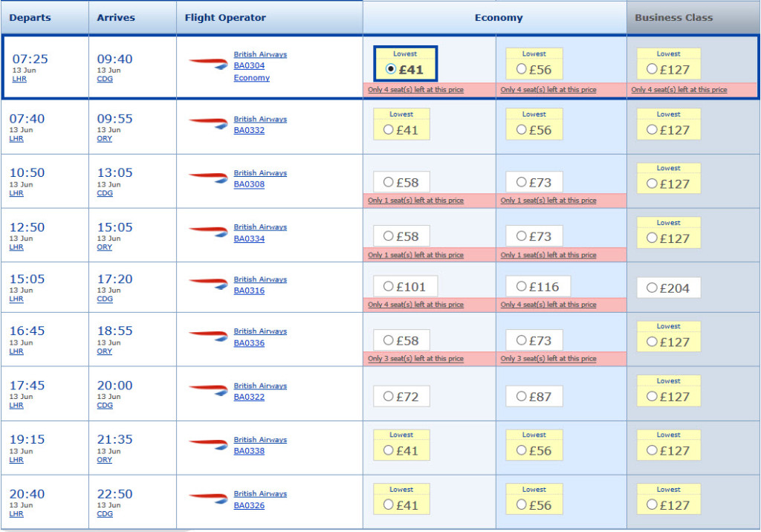The height and width of the screenshot is (532, 761).
Task: Click ORY airport link for 09:55 arrival
Action: click(104, 138)
